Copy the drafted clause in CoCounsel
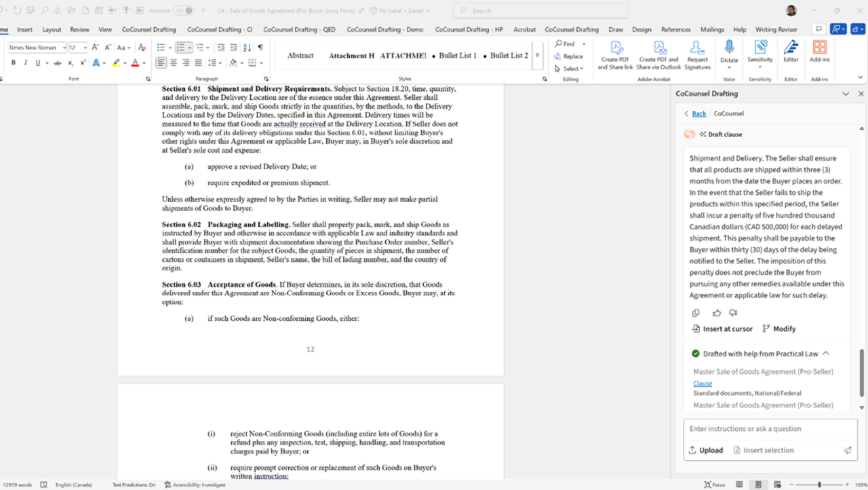 (696, 313)
